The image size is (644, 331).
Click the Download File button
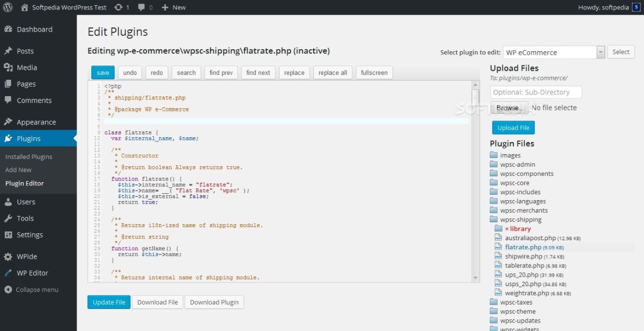click(x=157, y=302)
